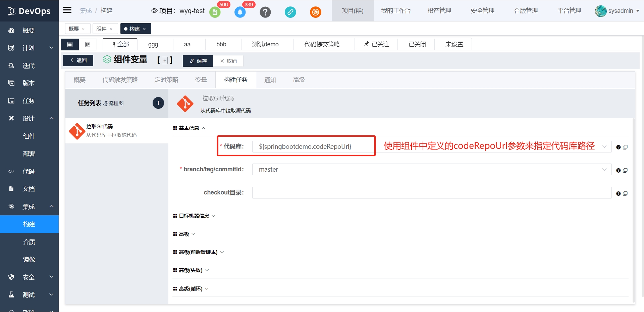Click help icon beside checkout目录 field

(x=618, y=193)
